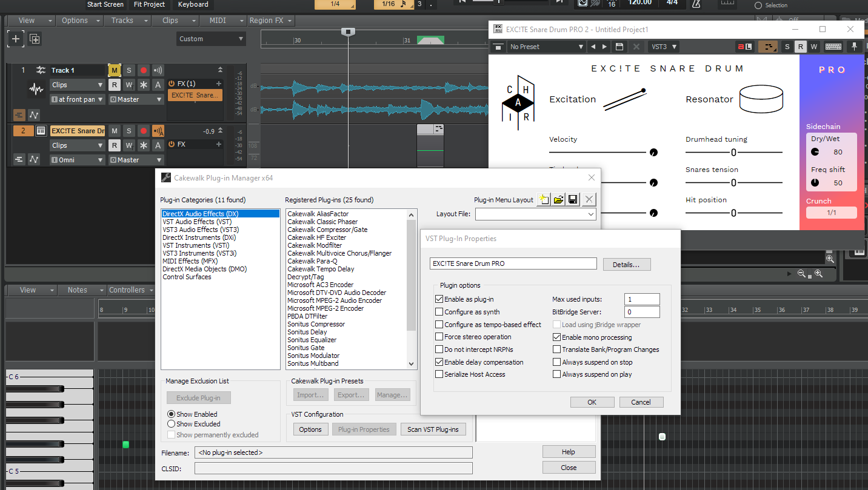
Task: Click the instrument icon on track 2
Action: 41,131
